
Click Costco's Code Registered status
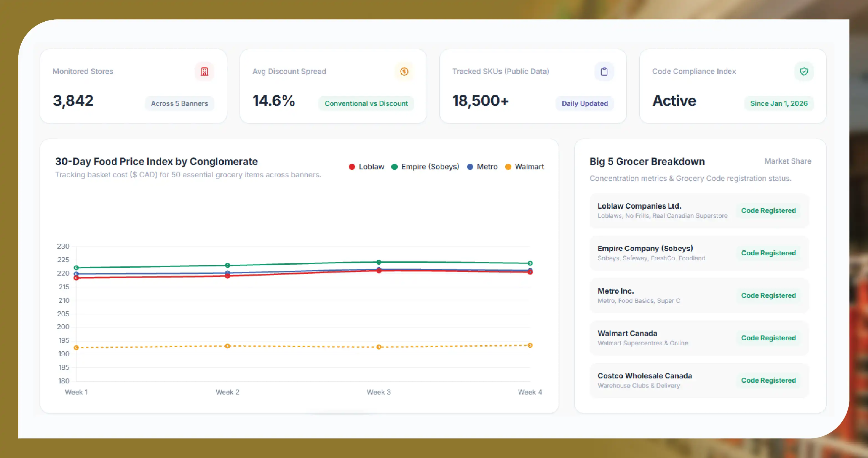(768, 380)
